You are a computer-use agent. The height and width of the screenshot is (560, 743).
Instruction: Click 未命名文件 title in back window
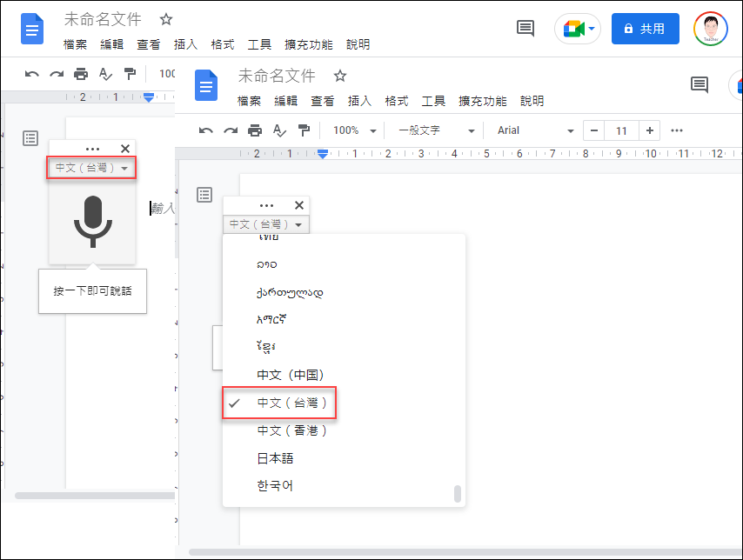pos(103,19)
